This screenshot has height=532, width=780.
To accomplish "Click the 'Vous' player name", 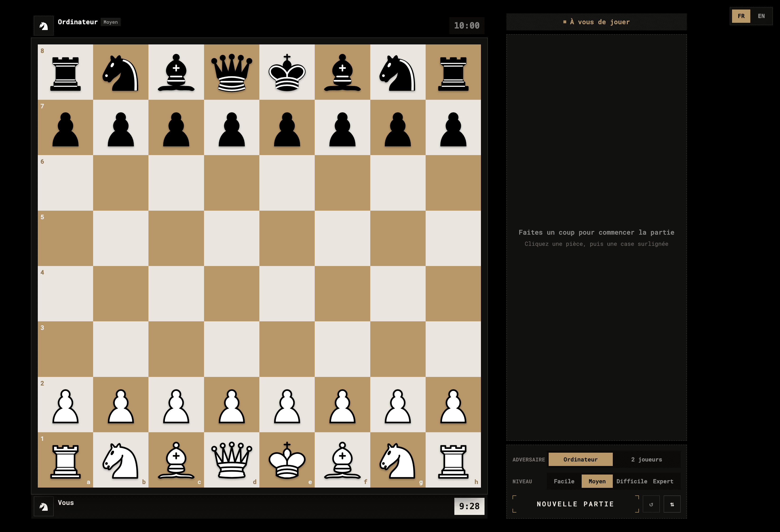I will point(66,503).
